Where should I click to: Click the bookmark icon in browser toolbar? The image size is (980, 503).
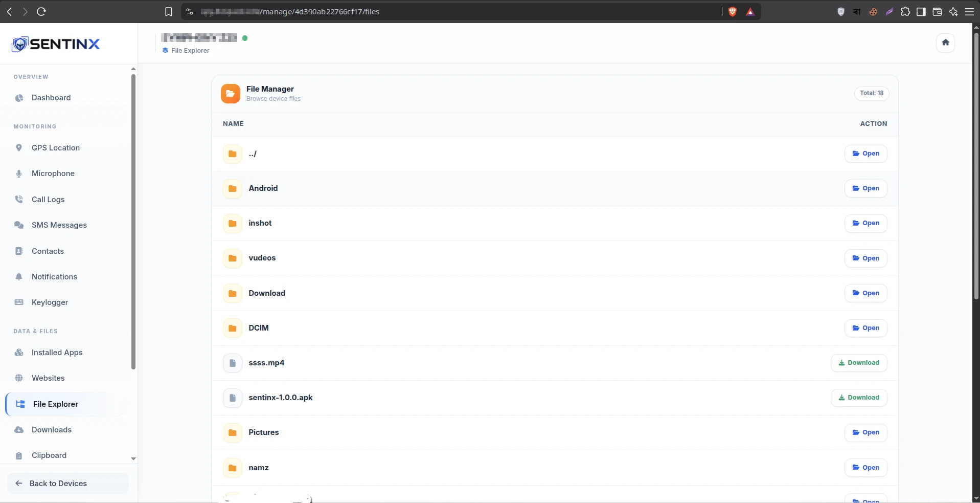click(x=169, y=11)
